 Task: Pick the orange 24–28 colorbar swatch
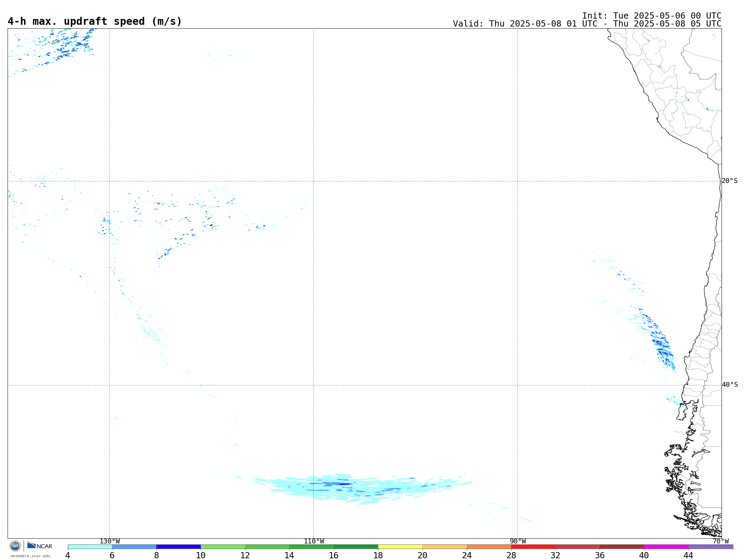(489, 547)
